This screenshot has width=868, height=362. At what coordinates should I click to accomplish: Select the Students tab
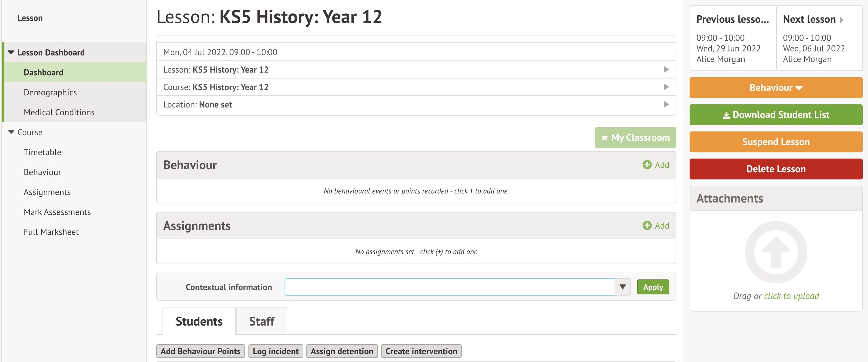[199, 321]
